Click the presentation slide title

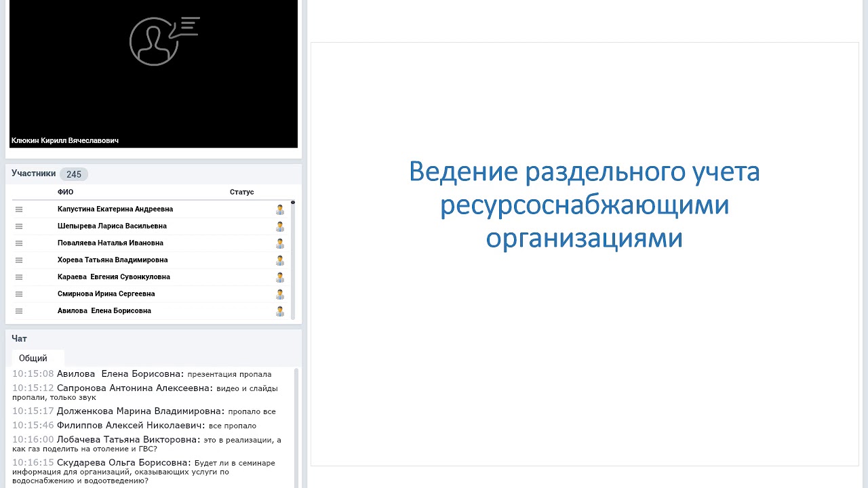pyautogui.click(x=584, y=205)
